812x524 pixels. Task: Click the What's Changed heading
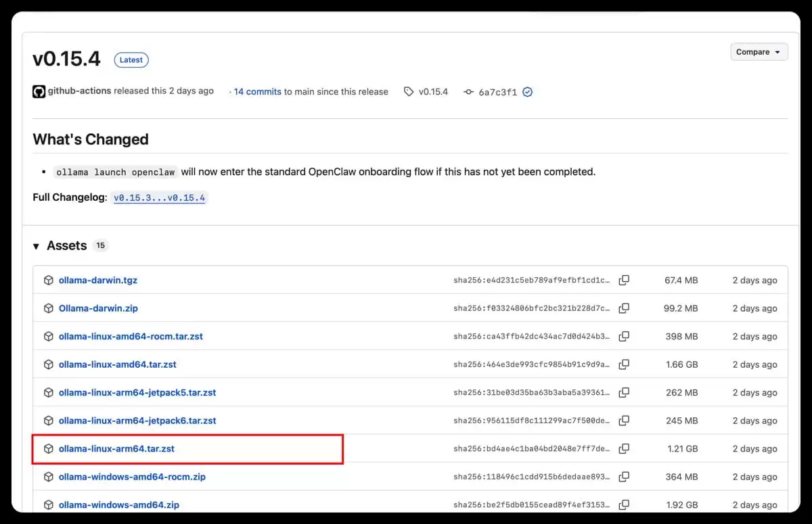click(x=91, y=139)
